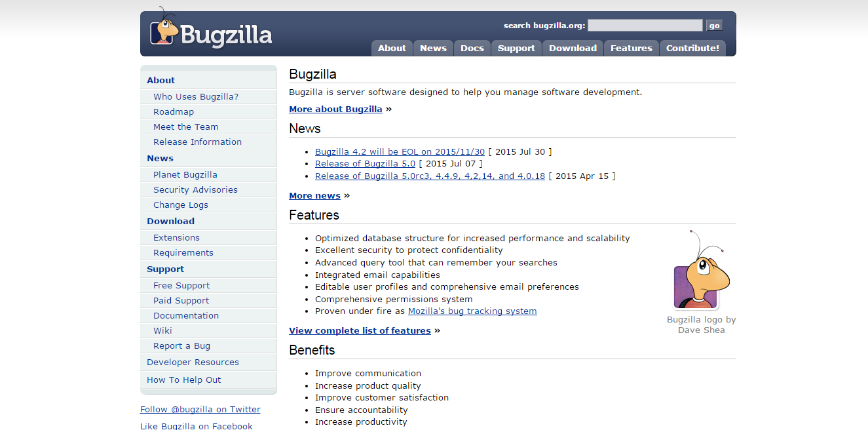This screenshot has height=430, width=868.
Task: Open Report a Bug in the sidebar
Action: click(x=181, y=345)
